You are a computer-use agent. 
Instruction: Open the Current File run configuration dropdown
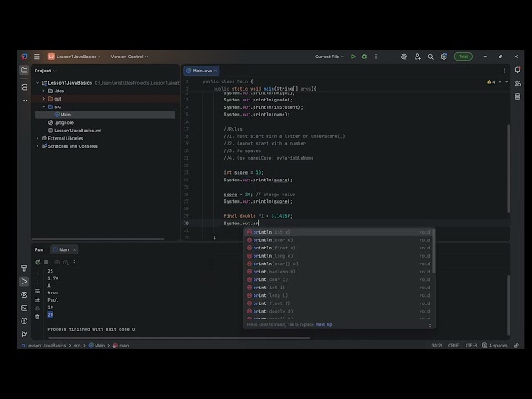(329, 57)
